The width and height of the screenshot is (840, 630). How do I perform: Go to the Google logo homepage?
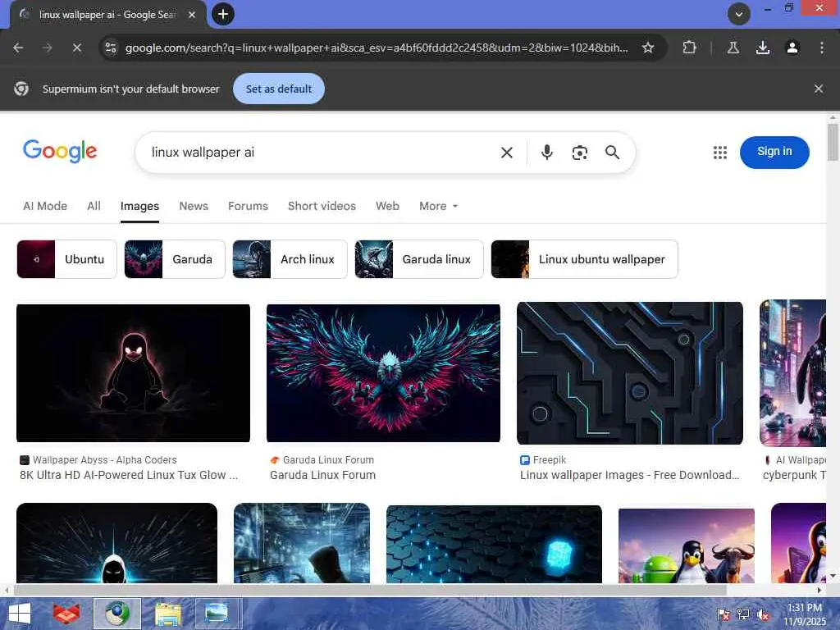tap(60, 151)
